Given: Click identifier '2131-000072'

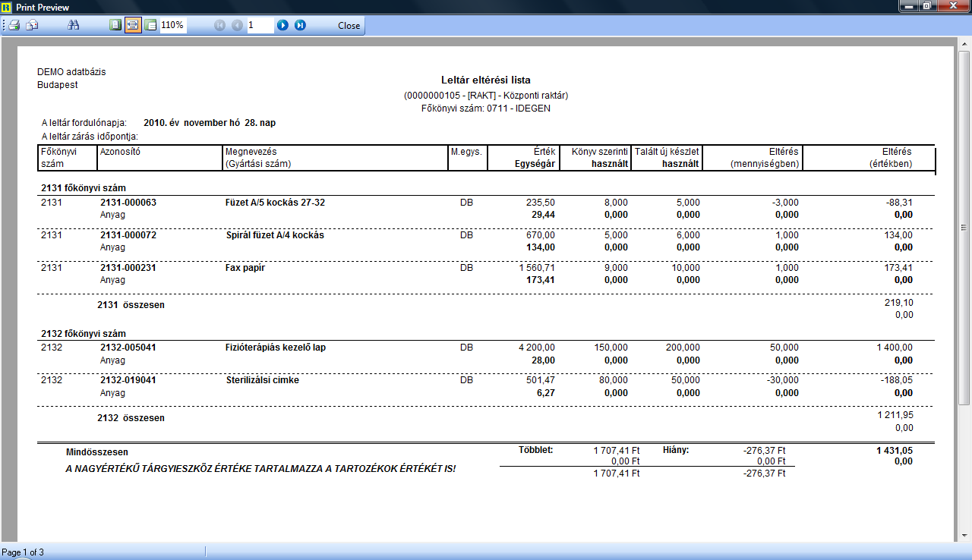Looking at the screenshot, I should click(128, 235).
